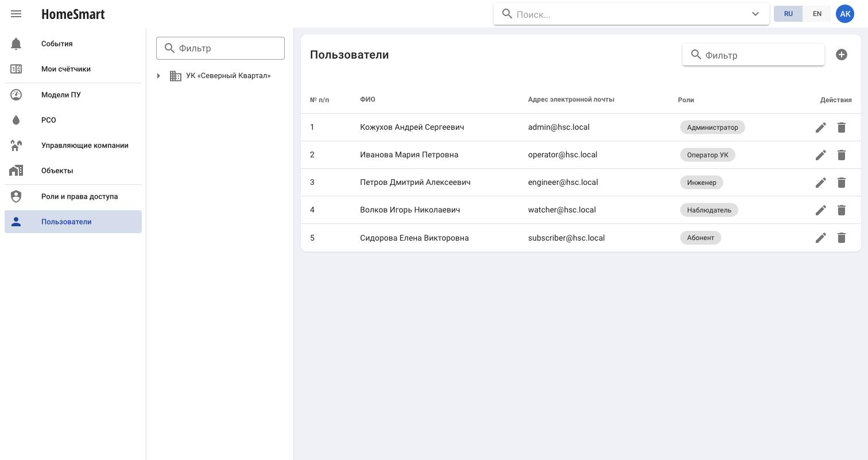Click the email admin@hsc.local

click(x=559, y=127)
